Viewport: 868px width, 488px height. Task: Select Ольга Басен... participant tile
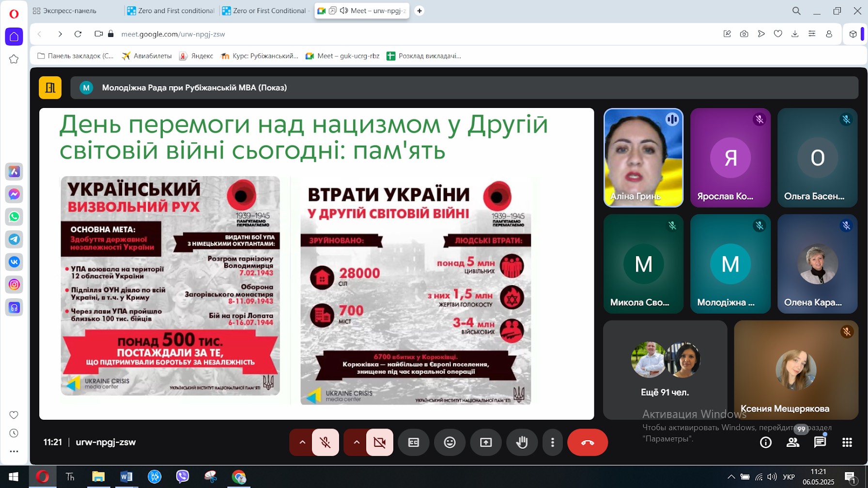818,158
